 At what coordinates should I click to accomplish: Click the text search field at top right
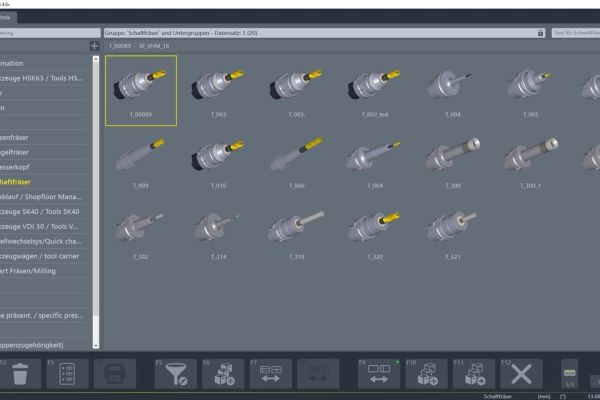576,33
